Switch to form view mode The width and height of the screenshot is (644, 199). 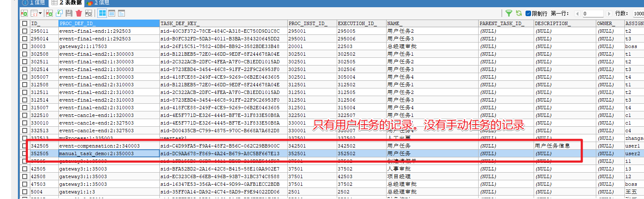[x=112, y=14]
